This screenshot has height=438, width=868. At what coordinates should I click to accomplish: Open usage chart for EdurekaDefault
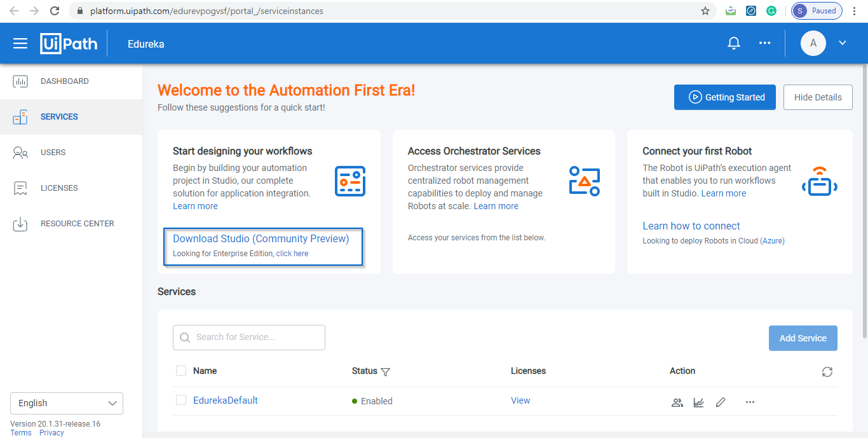click(x=699, y=402)
